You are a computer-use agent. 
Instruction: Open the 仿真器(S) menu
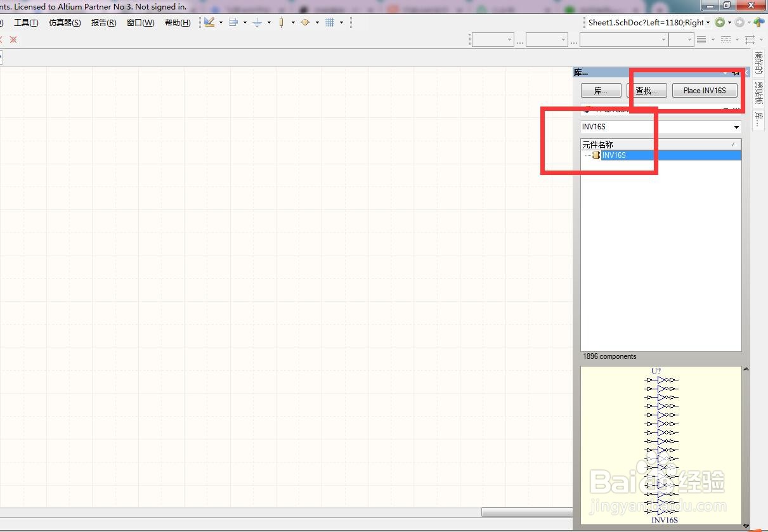[x=65, y=22]
